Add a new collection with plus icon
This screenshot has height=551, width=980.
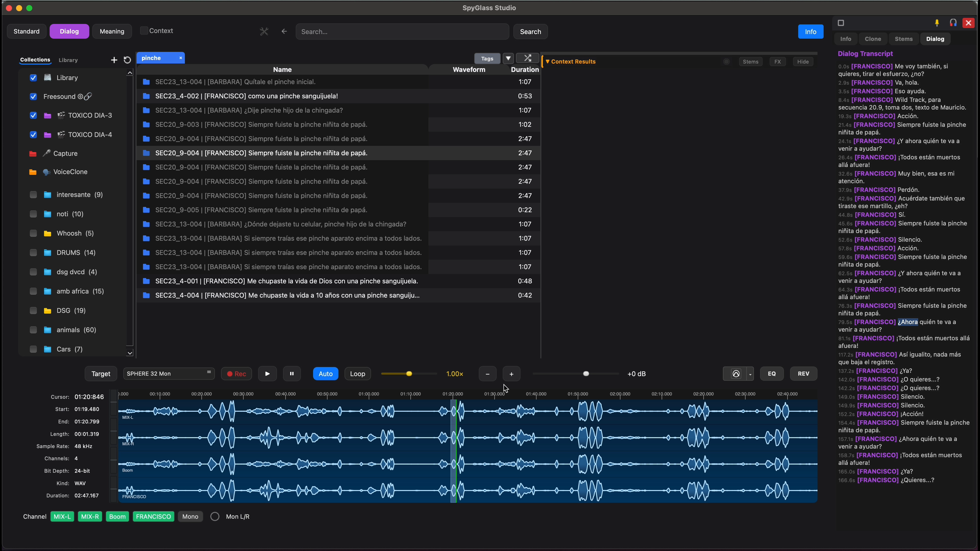(x=114, y=60)
